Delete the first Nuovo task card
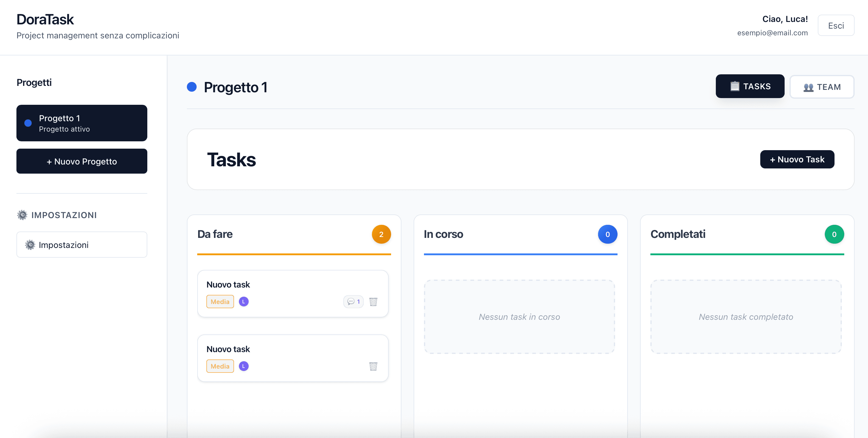This screenshot has width=868, height=438. [x=373, y=302]
